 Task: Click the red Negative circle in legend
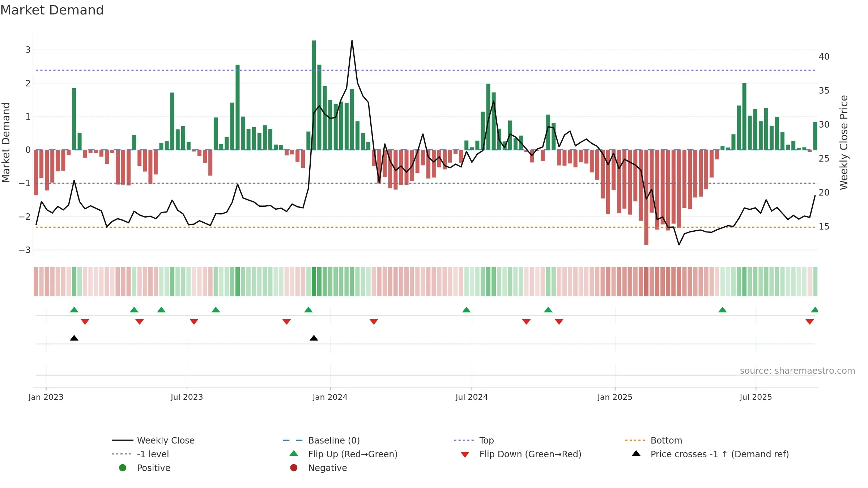[x=294, y=468]
